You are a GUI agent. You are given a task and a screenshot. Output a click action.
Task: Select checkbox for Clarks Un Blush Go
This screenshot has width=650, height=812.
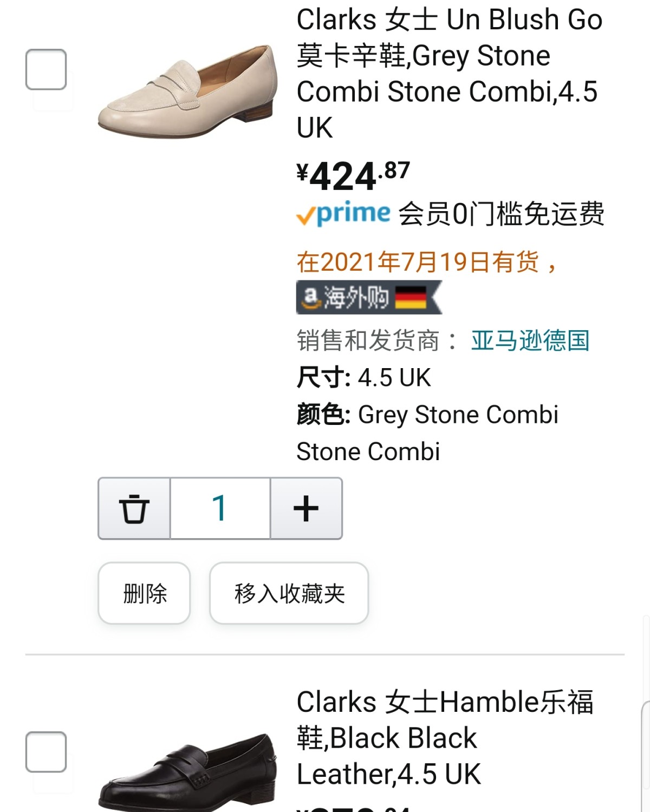click(x=46, y=69)
